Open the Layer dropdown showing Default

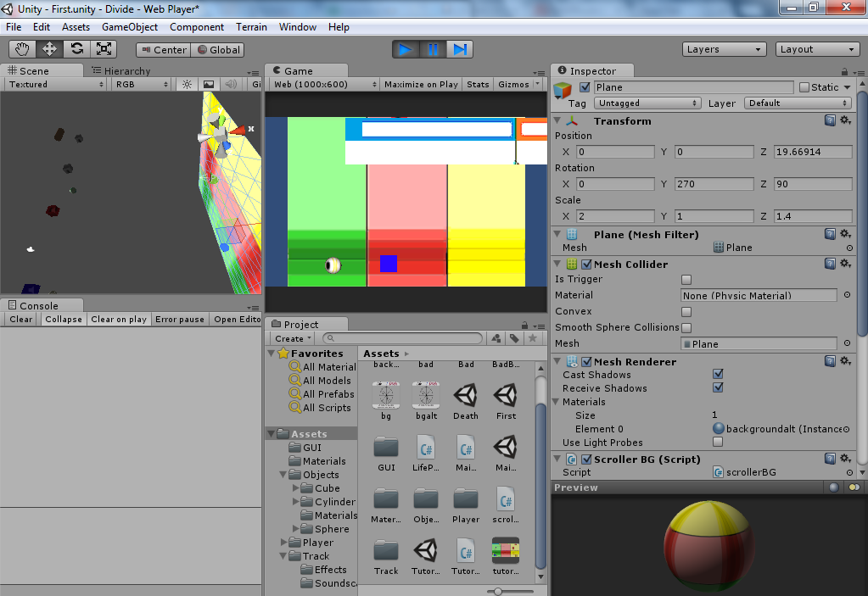pos(798,103)
